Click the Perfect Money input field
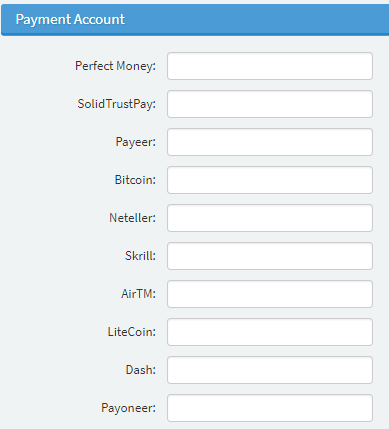The image size is (389, 429). pos(270,66)
